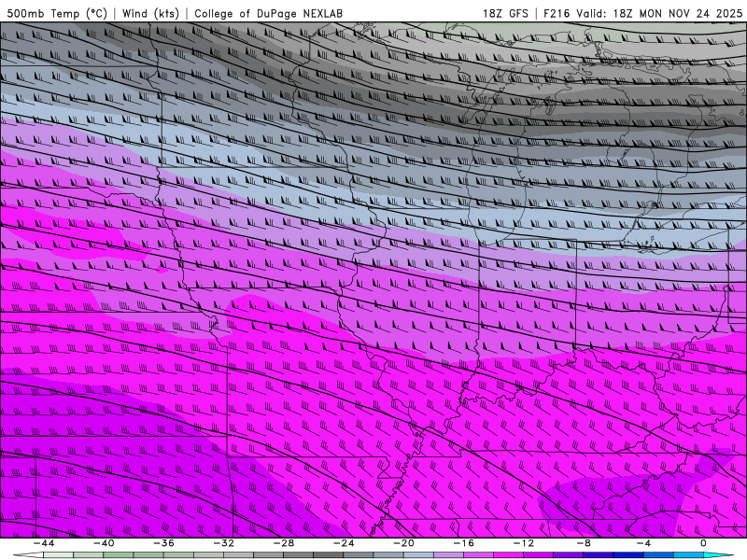Click the "18Z GFS" model run label
The height and width of the screenshot is (560, 747).
click(505, 13)
